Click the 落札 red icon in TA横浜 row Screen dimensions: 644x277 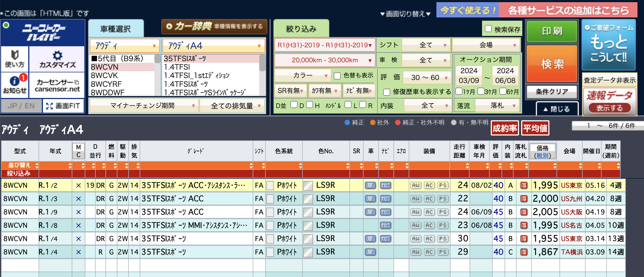coord(524,252)
